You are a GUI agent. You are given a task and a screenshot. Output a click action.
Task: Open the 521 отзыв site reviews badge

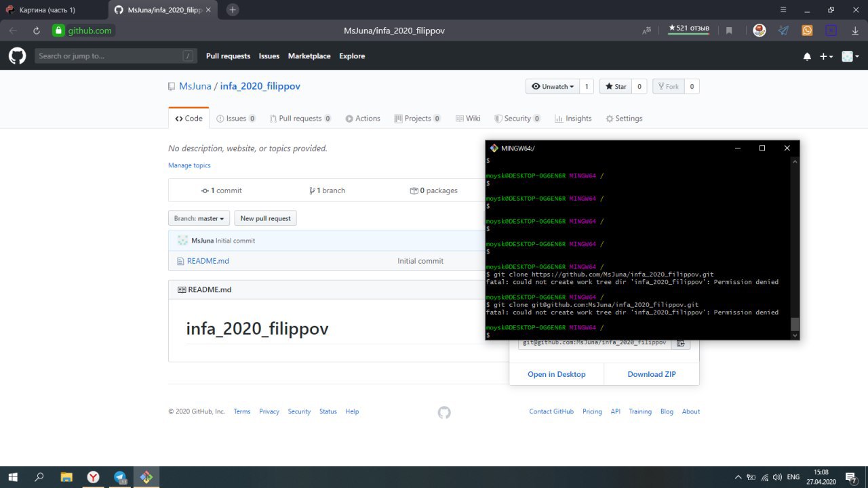689,28
